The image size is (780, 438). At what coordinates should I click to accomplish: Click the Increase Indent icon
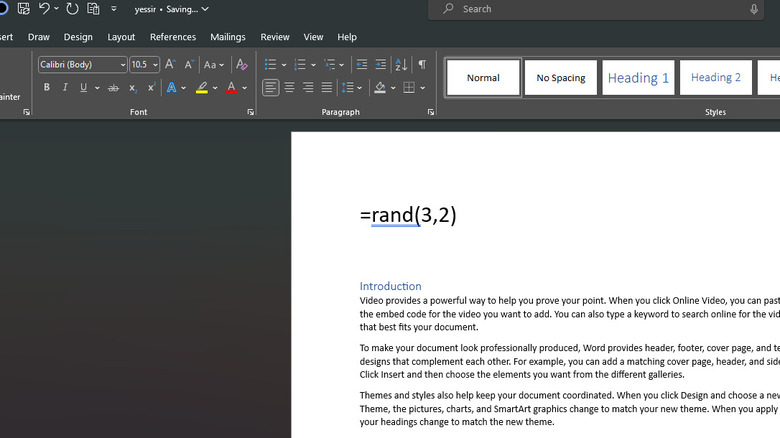pos(380,65)
